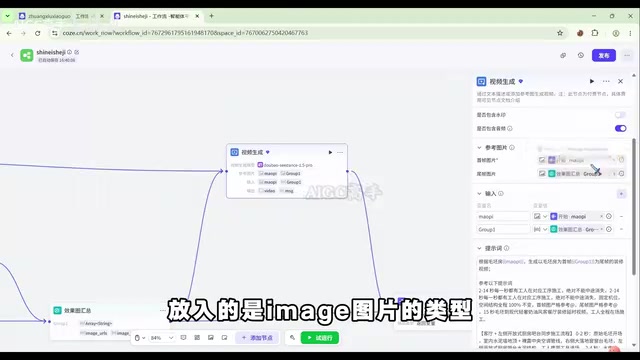Click the 添加节点 add node button
The image size is (640, 360).
[257, 338]
